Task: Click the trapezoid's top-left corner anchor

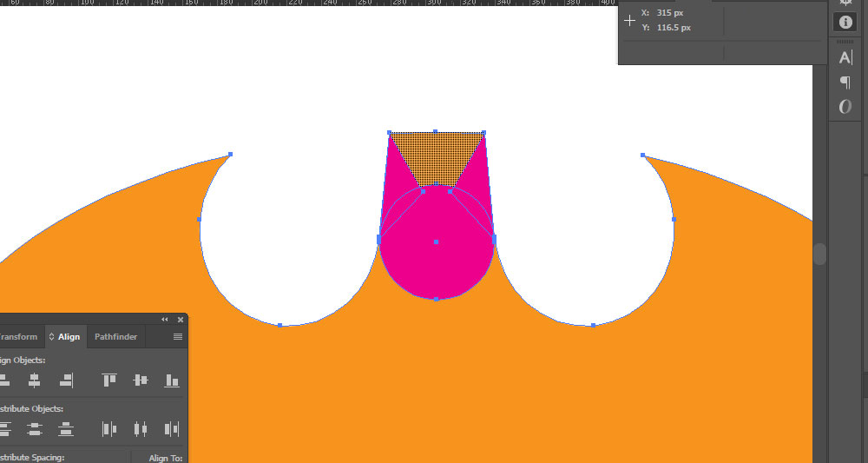Action: (389, 133)
